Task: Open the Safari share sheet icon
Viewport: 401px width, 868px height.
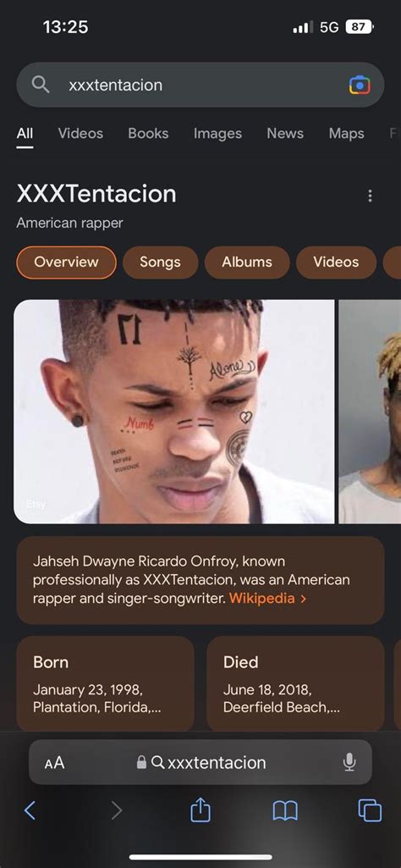Action: [200, 810]
